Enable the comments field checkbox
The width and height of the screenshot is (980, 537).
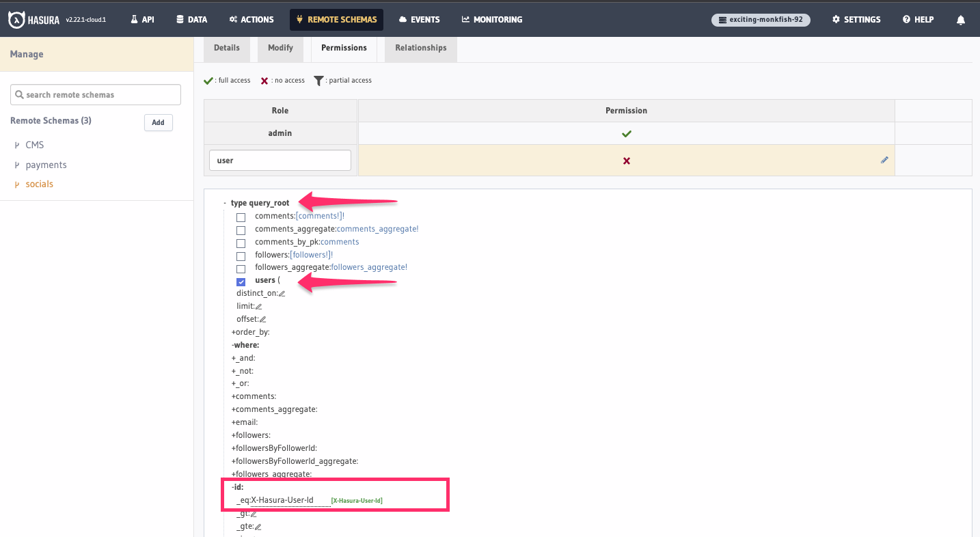pos(241,217)
